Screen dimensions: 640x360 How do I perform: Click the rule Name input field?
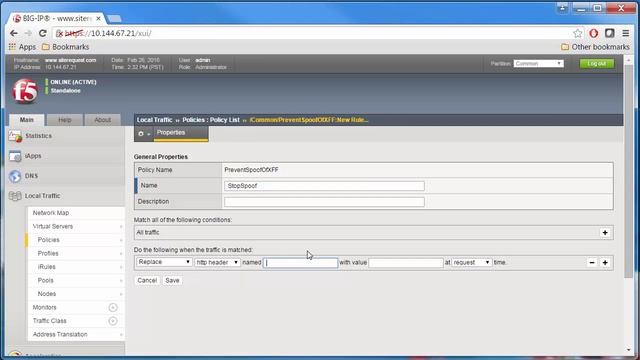(324, 186)
